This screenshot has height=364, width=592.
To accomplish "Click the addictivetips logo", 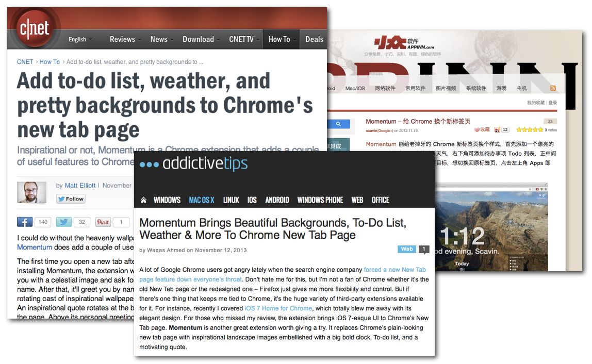I will 194,164.
